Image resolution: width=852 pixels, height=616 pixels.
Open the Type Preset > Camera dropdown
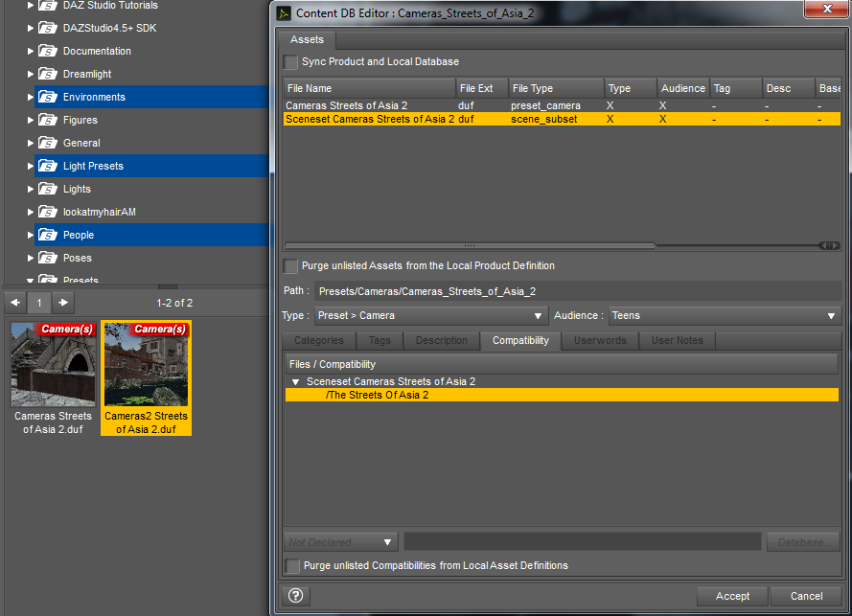click(x=431, y=315)
